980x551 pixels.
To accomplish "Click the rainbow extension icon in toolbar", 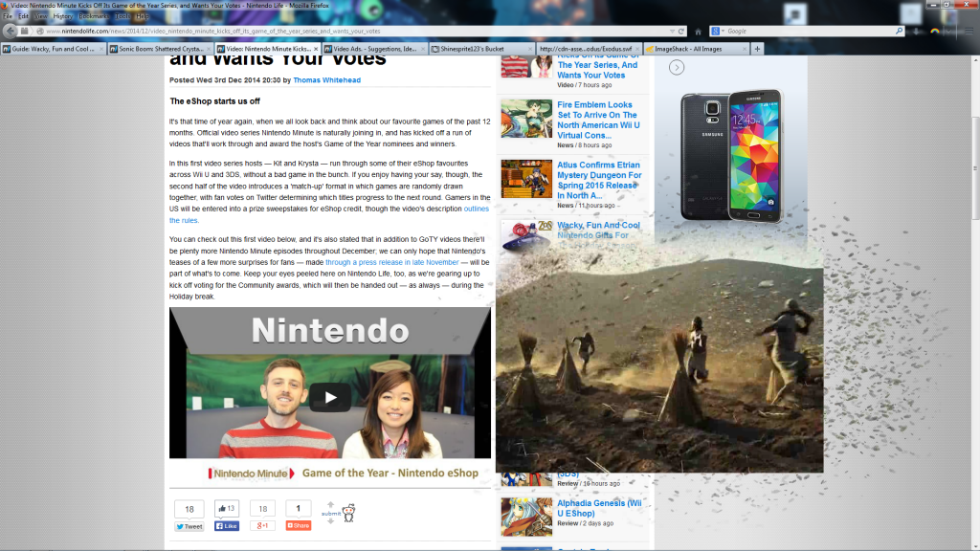I will 935,32.
